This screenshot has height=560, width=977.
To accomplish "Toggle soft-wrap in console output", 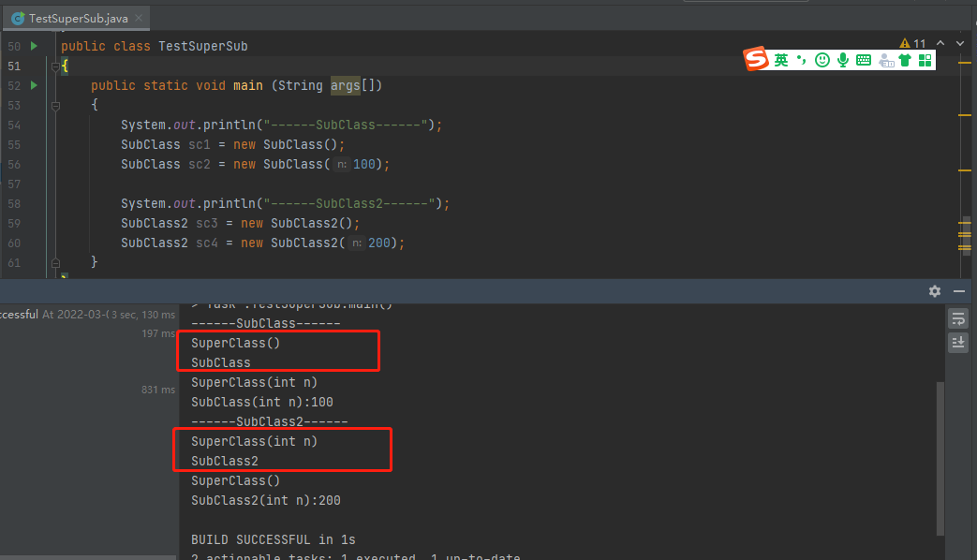I will 958,319.
